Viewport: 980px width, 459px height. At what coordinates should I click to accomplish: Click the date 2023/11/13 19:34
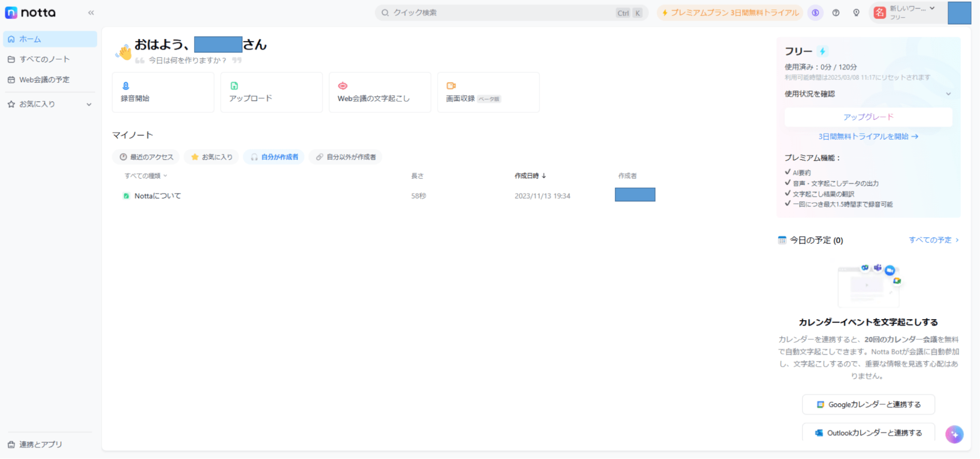click(542, 196)
